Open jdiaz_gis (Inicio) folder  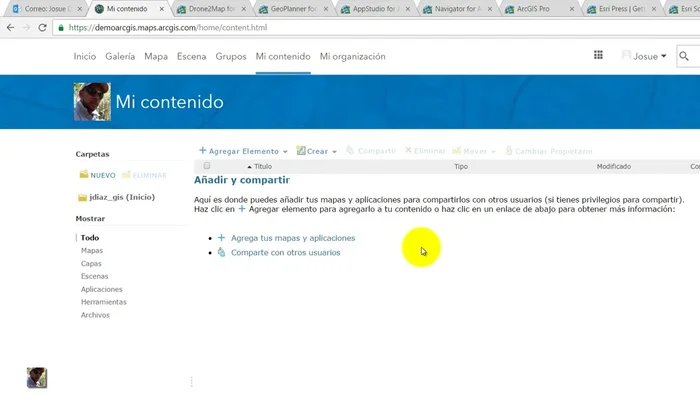[122, 197]
